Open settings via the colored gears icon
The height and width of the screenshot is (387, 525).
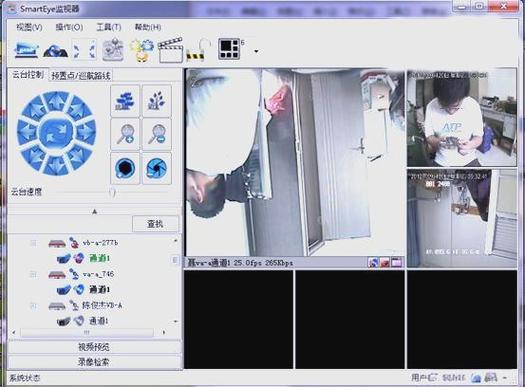click(142, 50)
